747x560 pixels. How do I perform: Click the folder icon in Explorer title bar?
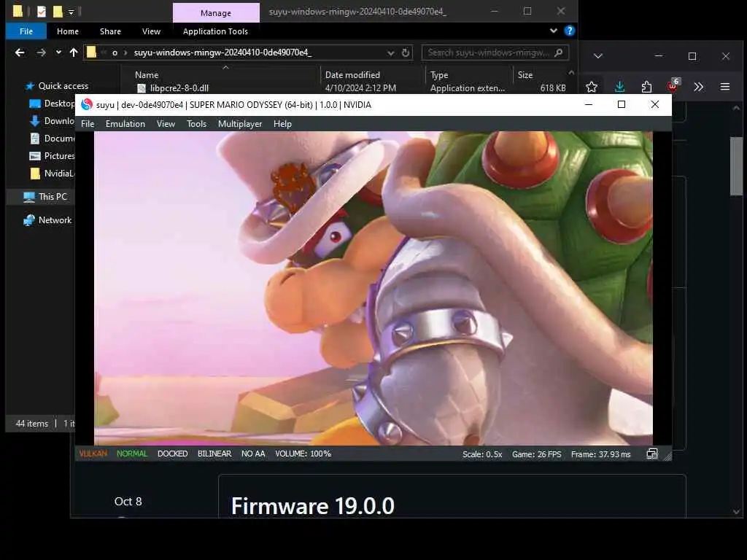pos(18,11)
